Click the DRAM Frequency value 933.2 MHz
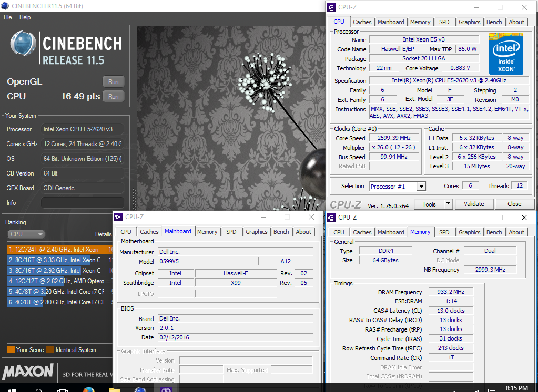 click(451, 292)
